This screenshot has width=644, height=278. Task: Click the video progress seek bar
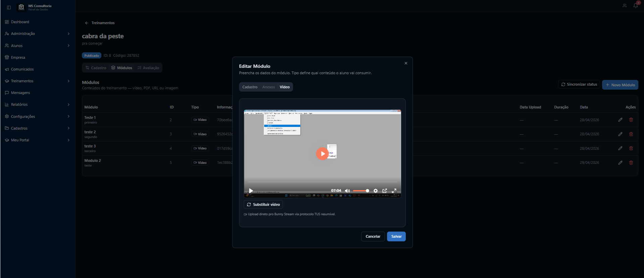coord(323,182)
